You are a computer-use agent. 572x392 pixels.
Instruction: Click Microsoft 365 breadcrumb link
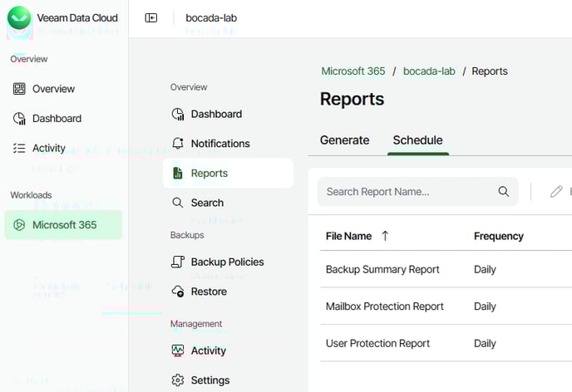(353, 71)
